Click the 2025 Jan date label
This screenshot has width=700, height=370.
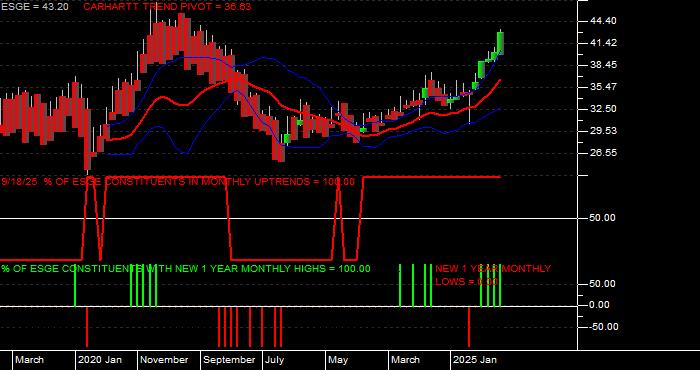point(475,360)
